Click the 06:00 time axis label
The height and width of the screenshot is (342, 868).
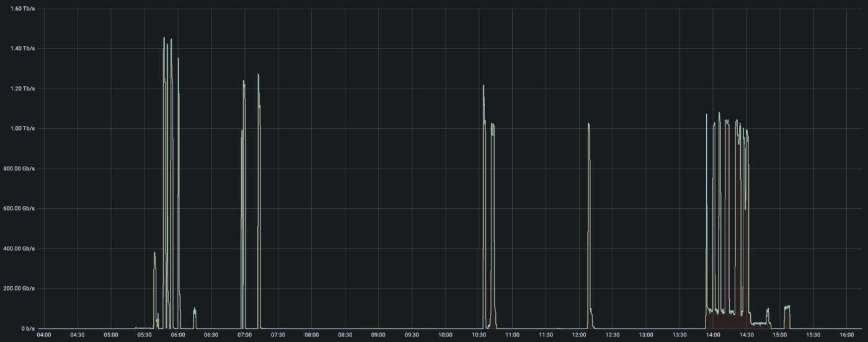point(178,335)
